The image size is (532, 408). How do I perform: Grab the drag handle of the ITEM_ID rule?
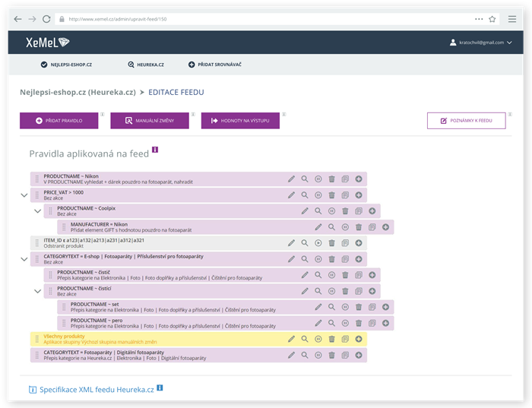point(37,243)
